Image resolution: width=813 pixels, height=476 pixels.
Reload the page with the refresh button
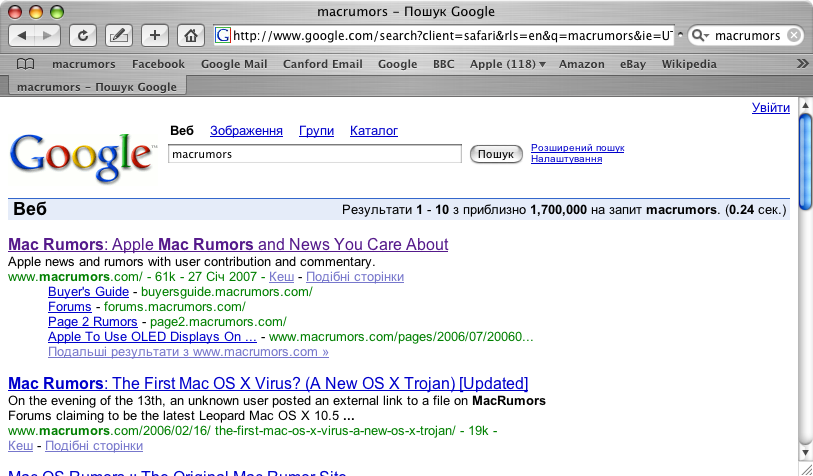82,35
